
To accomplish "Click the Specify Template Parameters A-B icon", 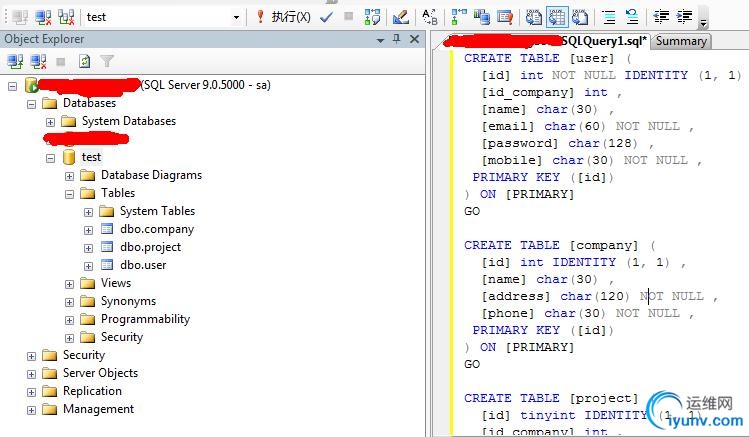I will click(429, 17).
